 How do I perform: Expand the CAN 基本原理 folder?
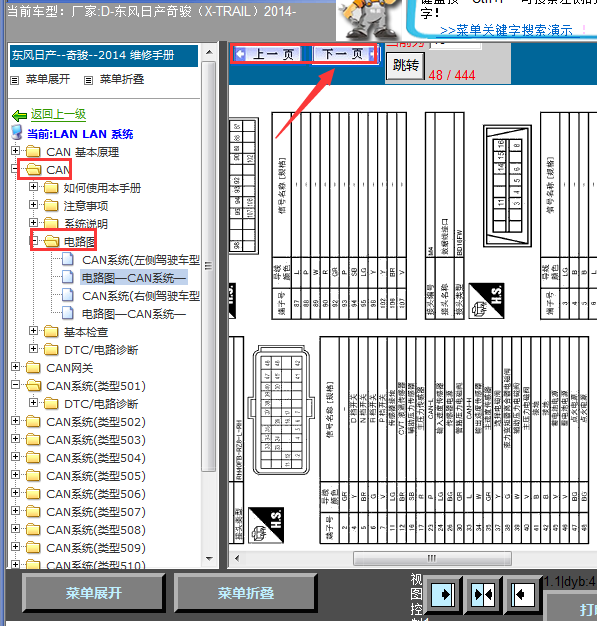(x=15, y=151)
